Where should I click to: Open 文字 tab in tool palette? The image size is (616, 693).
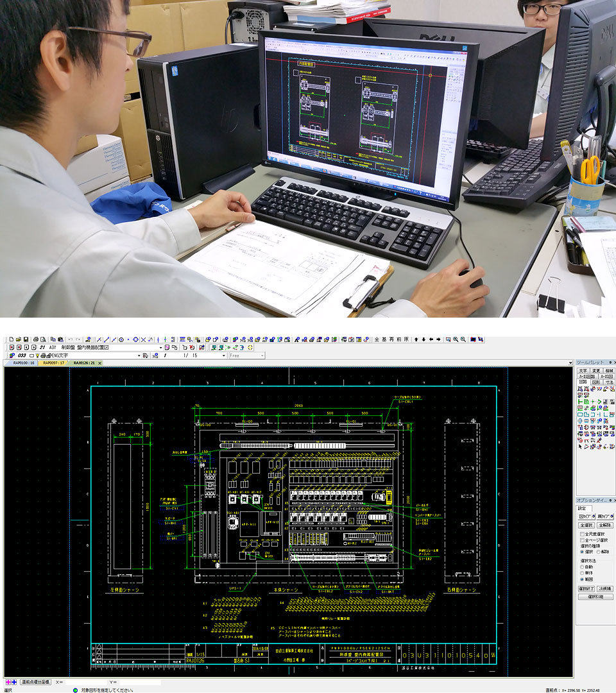click(x=583, y=371)
